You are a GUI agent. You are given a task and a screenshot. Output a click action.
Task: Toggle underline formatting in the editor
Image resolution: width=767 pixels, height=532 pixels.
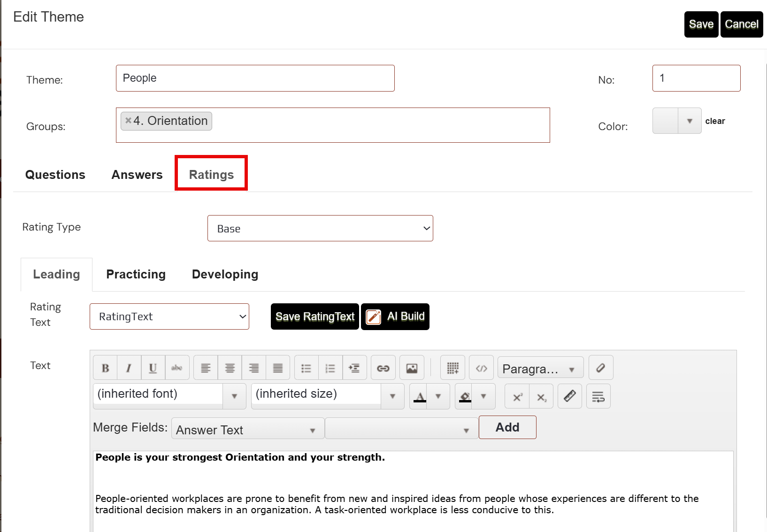click(x=153, y=368)
